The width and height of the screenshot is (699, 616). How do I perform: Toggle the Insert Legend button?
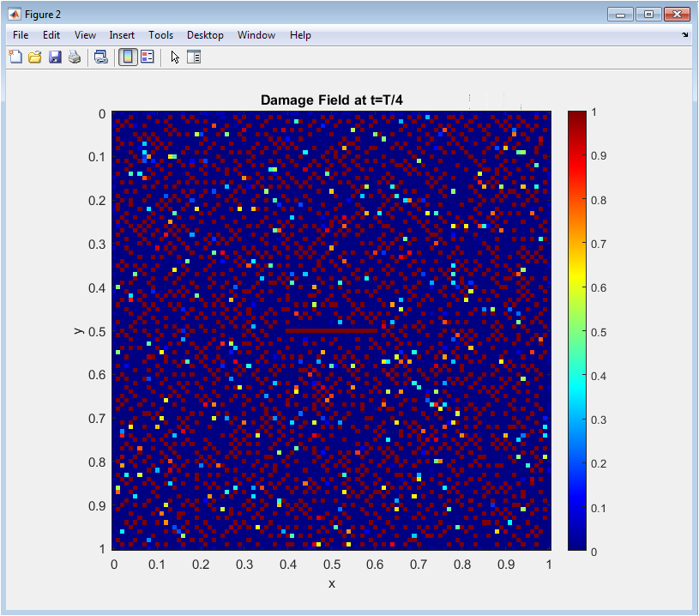point(147,57)
